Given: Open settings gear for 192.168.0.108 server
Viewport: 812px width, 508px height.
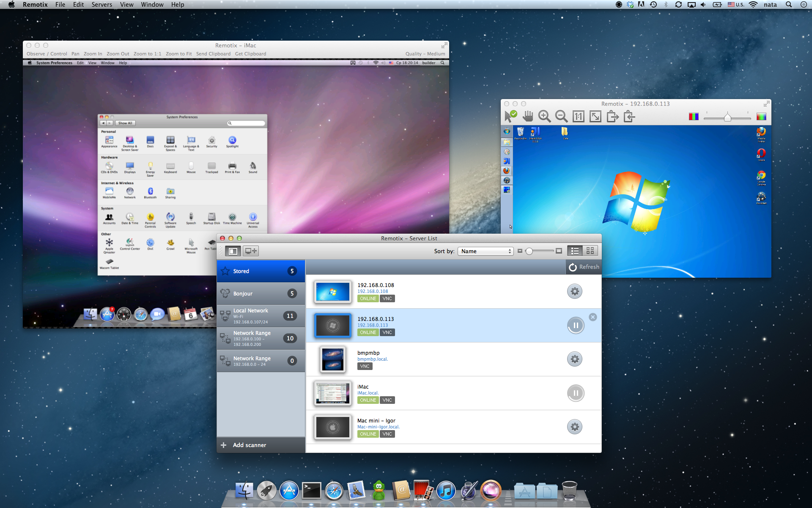Looking at the screenshot, I should coord(575,291).
